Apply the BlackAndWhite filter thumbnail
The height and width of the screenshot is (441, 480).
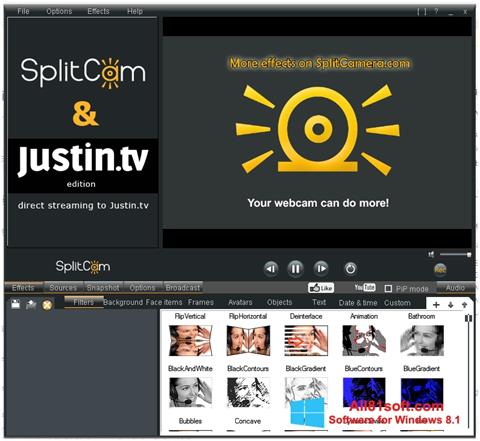[190, 393]
